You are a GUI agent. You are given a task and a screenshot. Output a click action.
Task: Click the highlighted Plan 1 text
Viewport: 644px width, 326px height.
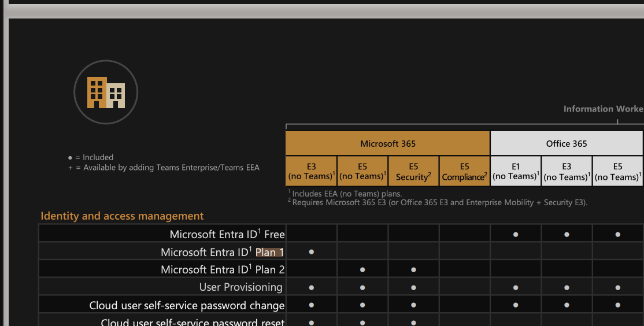269,252
